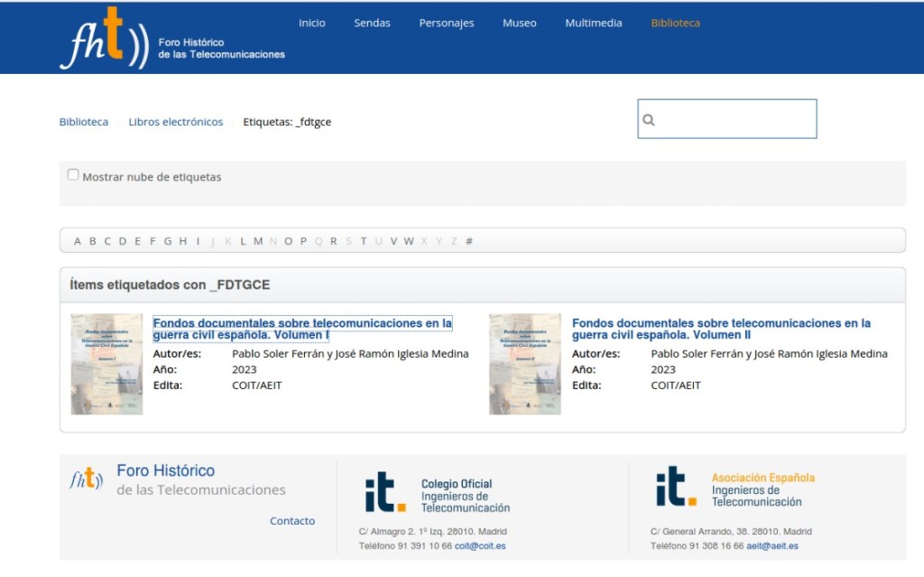Open the Volumen I book title link
Viewport: 924px width, 577px height.
pyautogui.click(x=302, y=329)
